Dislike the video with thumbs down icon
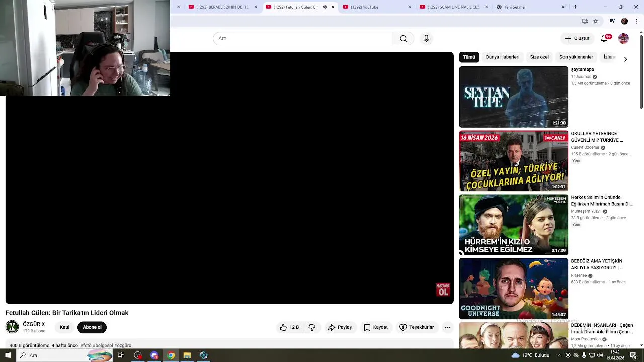 tap(312, 327)
